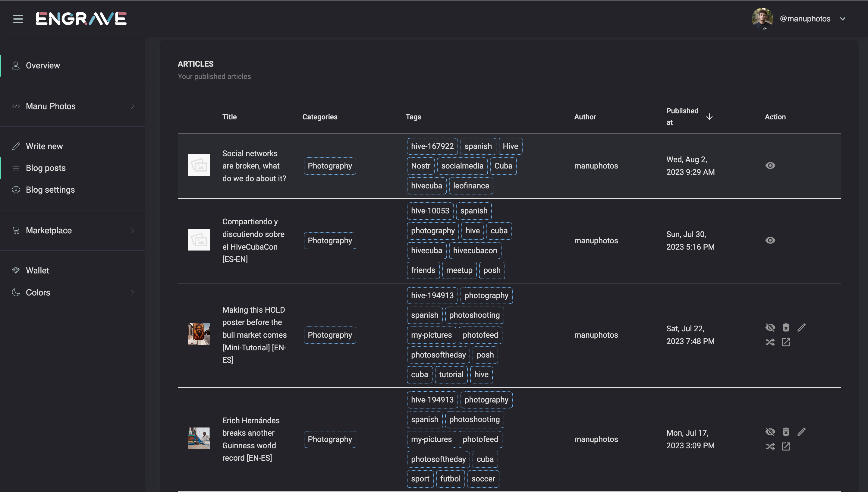The image size is (868, 492).
Task: Hide the Erich Hernándes article
Action: 770,432
